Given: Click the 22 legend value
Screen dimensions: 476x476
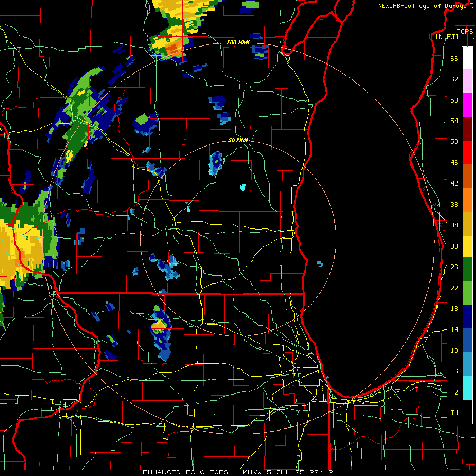Looking at the screenshot, I should pyautogui.click(x=454, y=288).
